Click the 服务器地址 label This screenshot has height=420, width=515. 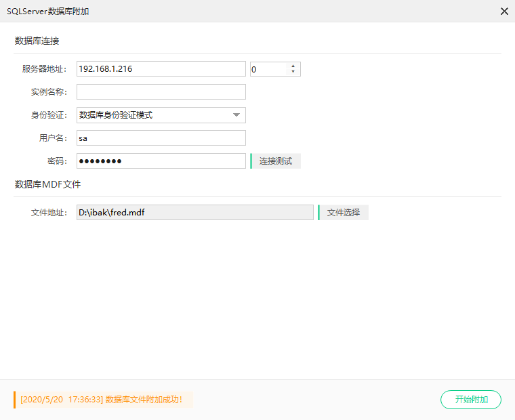tap(44, 69)
